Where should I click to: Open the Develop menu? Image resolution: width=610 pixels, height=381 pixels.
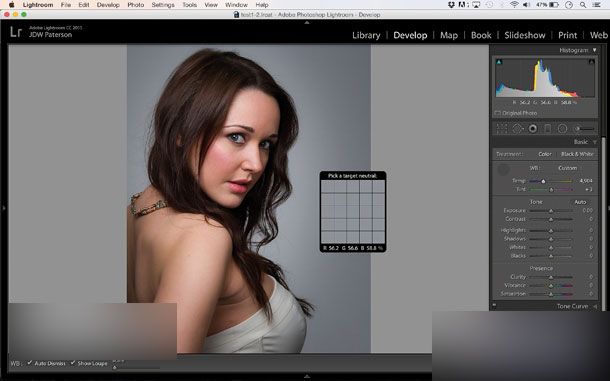point(108,5)
